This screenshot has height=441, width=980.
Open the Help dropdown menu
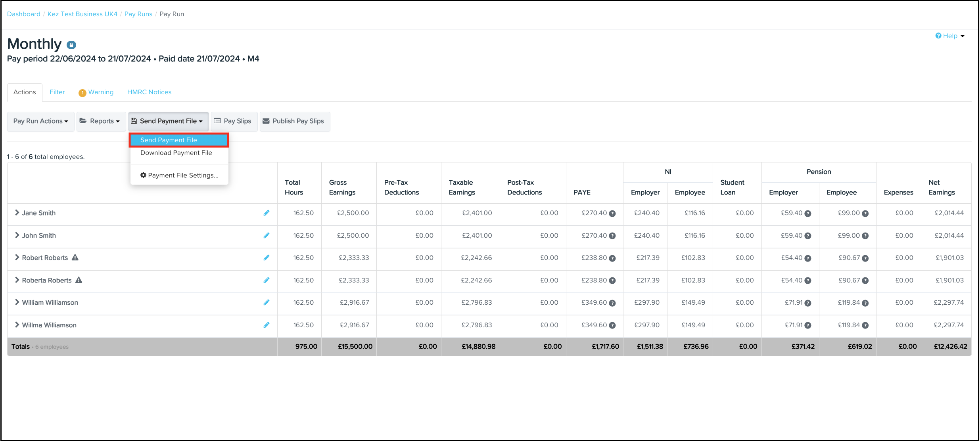pyautogui.click(x=950, y=36)
